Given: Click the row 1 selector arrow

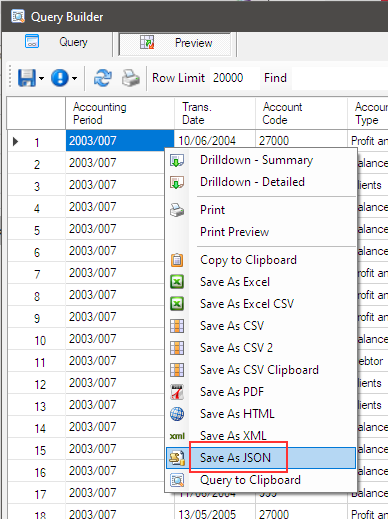Looking at the screenshot, I should coord(15,142).
